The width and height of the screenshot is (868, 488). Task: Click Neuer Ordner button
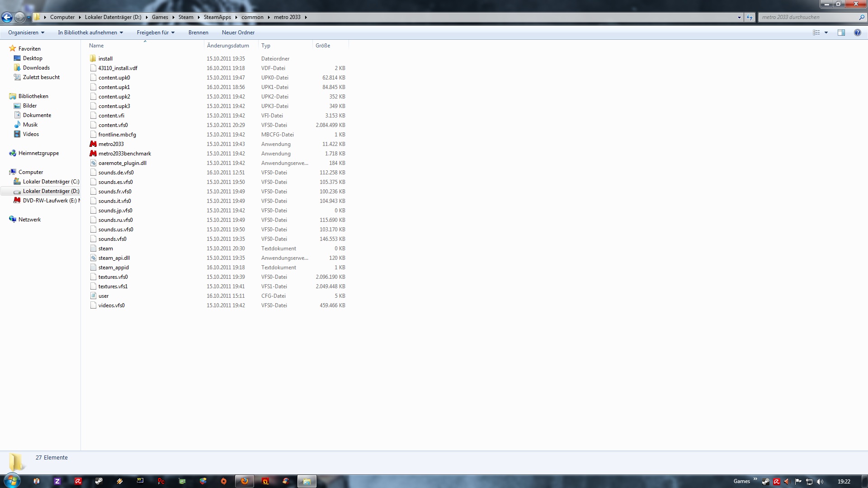tap(238, 33)
